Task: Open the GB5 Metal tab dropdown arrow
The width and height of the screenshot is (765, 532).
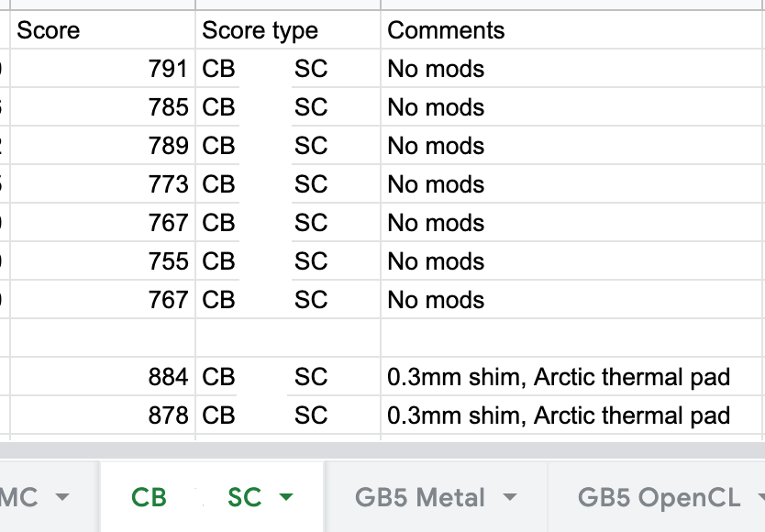Action: (510, 498)
